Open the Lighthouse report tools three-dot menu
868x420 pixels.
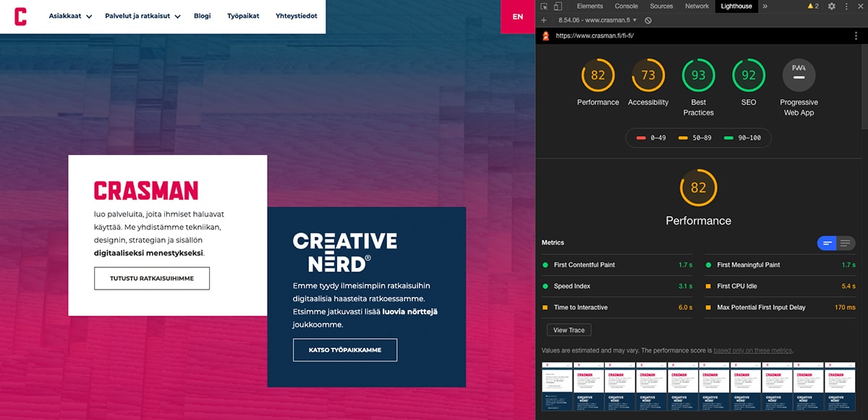[x=857, y=35]
